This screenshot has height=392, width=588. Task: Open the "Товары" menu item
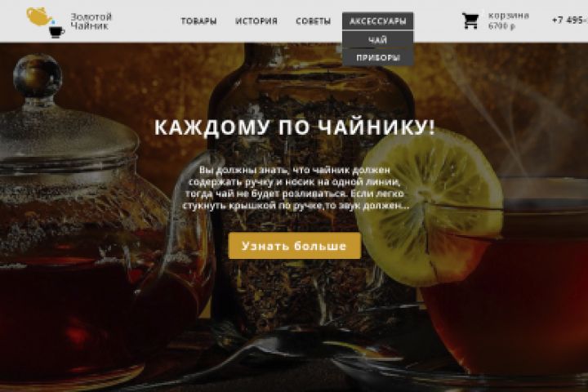click(x=198, y=21)
